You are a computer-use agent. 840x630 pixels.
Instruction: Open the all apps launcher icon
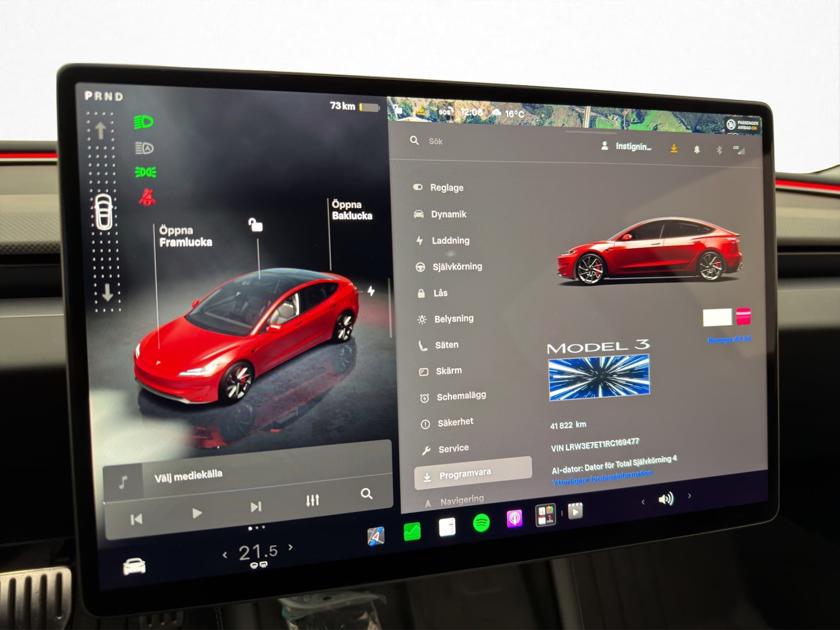pos(546,514)
